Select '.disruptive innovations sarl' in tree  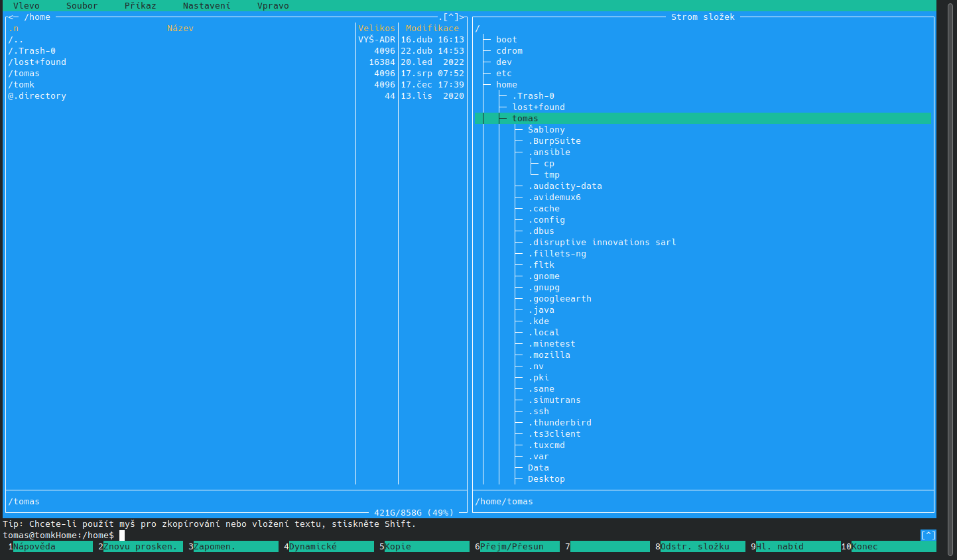point(602,243)
